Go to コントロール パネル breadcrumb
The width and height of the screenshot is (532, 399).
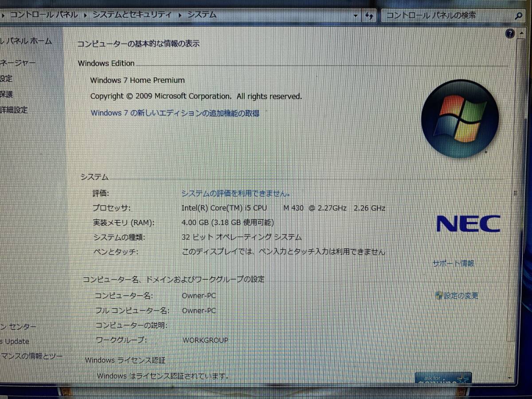44,15
